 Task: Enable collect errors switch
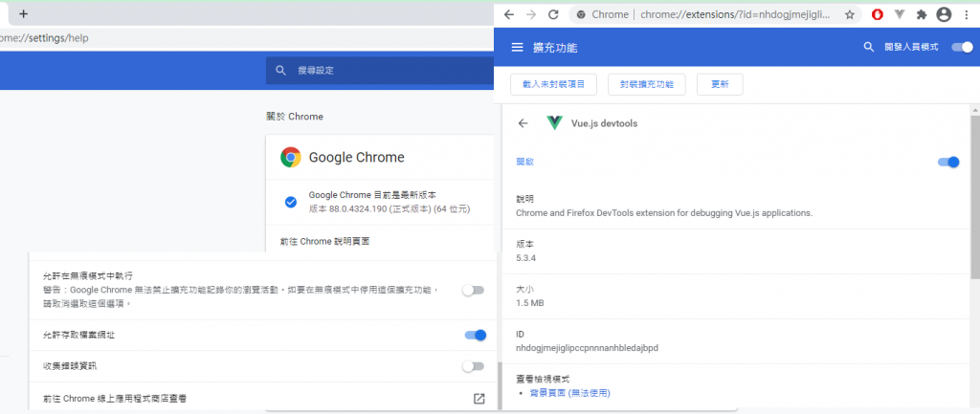(x=473, y=366)
